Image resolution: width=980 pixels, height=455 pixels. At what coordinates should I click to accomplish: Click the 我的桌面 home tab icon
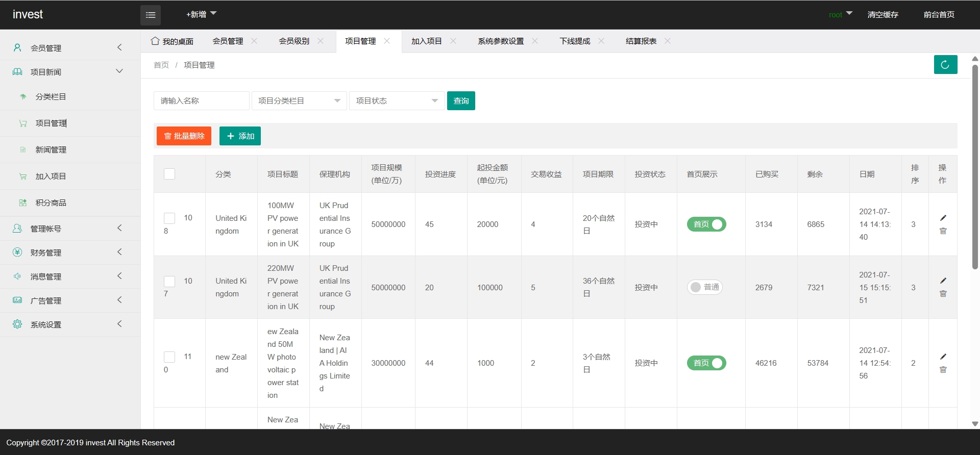pyautogui.click(x=155, y=41)
